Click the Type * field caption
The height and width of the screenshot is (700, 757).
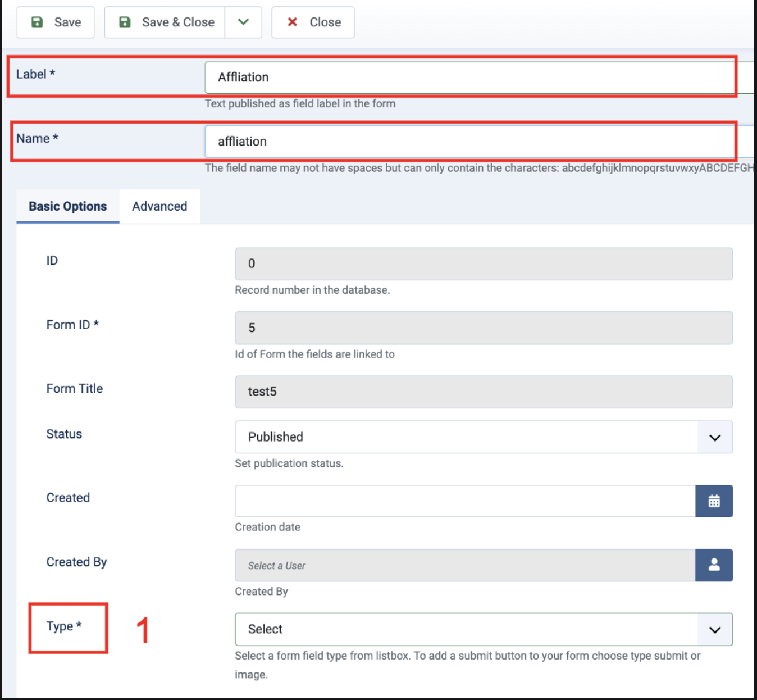64,626
